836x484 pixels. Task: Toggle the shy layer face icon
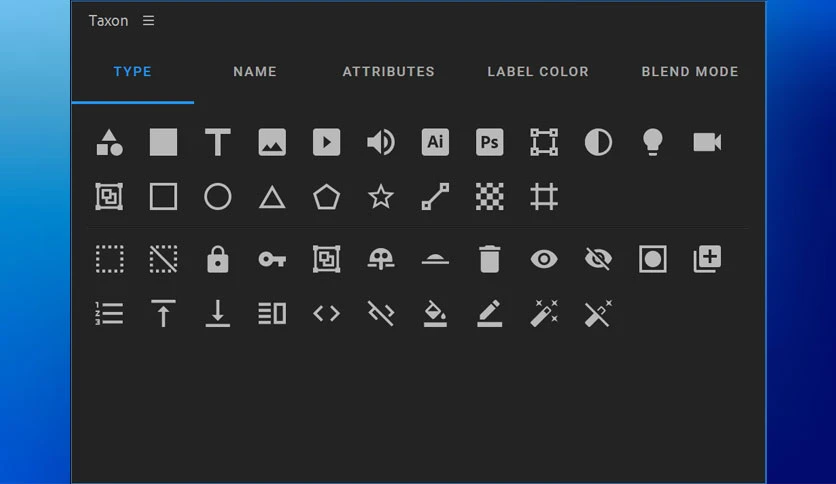click(x=381, y=259)
